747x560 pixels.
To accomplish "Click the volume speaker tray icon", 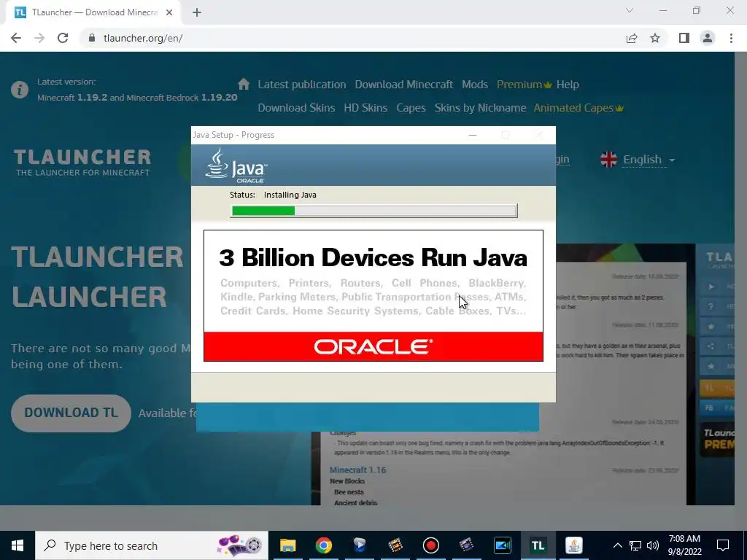I will point(653,545).
